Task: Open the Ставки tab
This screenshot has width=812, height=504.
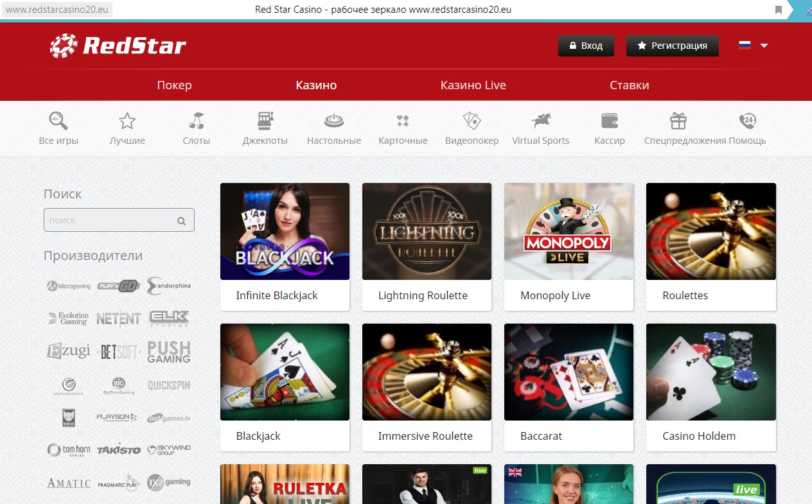Action: [630, 85]
